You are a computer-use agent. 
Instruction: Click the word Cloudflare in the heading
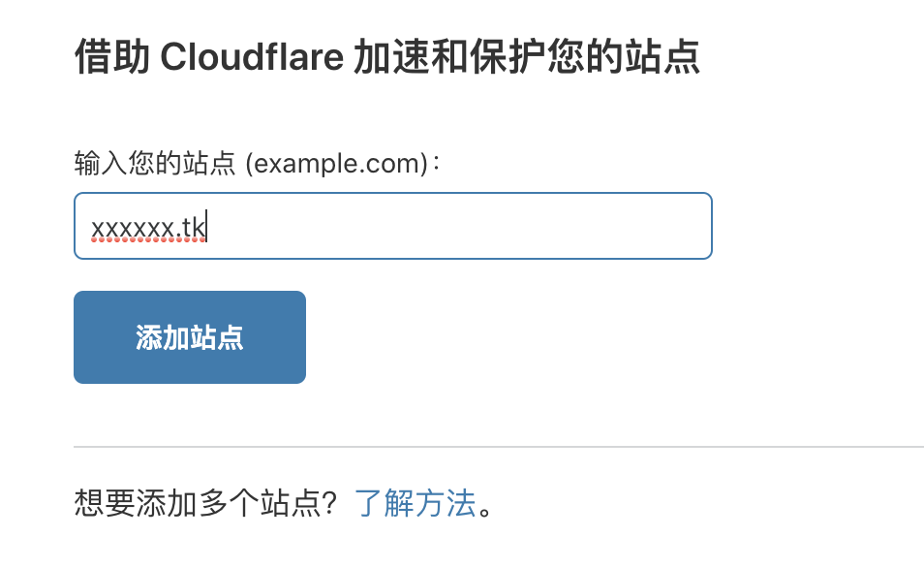(x=252, y=57)
